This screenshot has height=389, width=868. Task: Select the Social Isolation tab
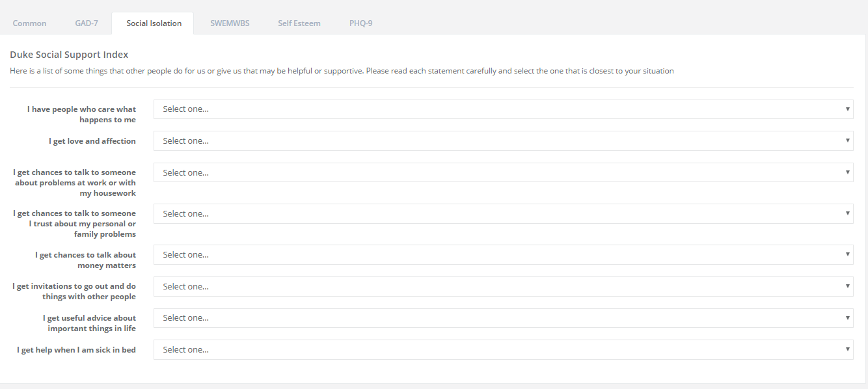(x=154, y=23)
